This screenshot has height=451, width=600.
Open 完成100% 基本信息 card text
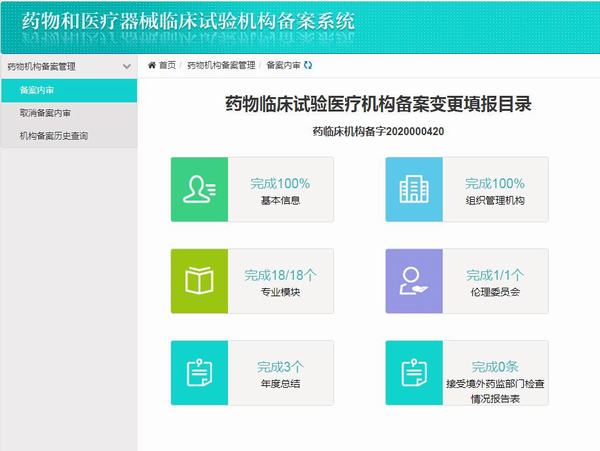279,190
